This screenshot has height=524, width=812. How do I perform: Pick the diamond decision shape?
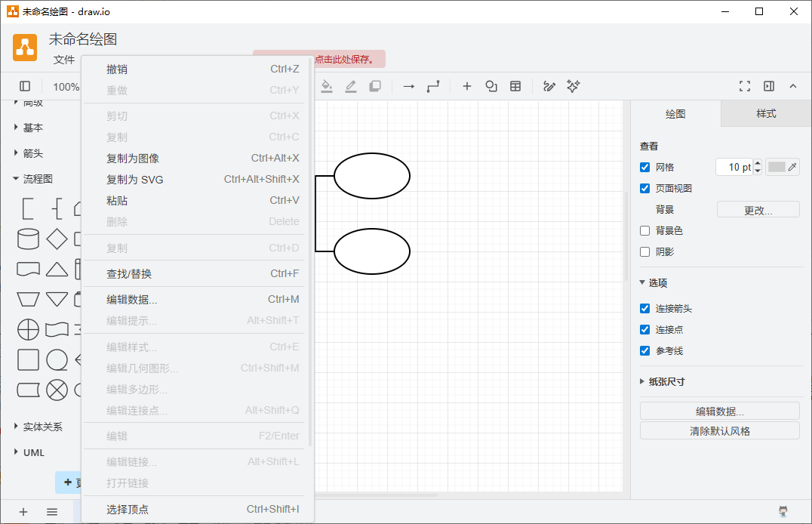pos(57,239)
